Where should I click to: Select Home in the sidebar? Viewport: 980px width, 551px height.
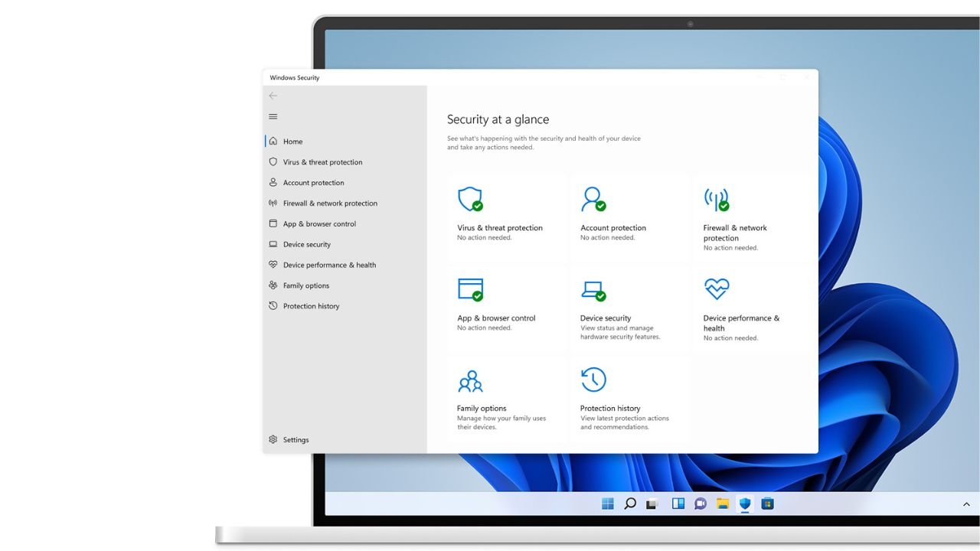coord(292,142)
